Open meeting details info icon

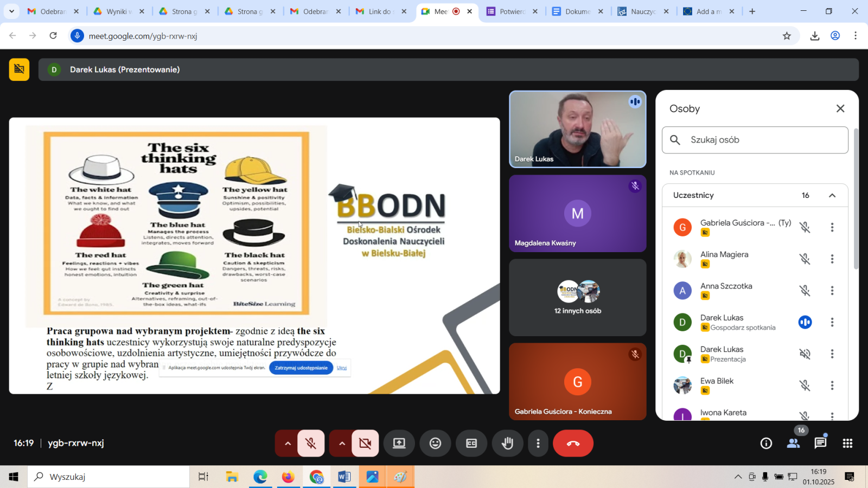[766, 444]
